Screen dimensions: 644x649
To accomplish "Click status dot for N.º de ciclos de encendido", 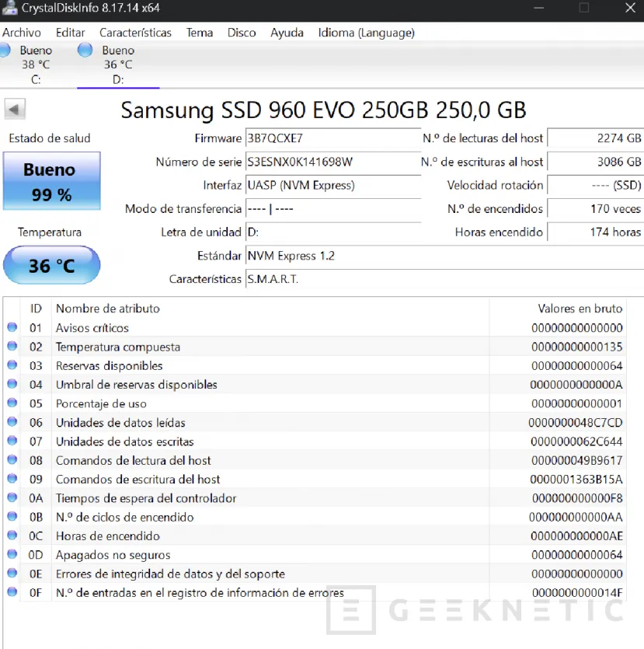I will (12, 517).
